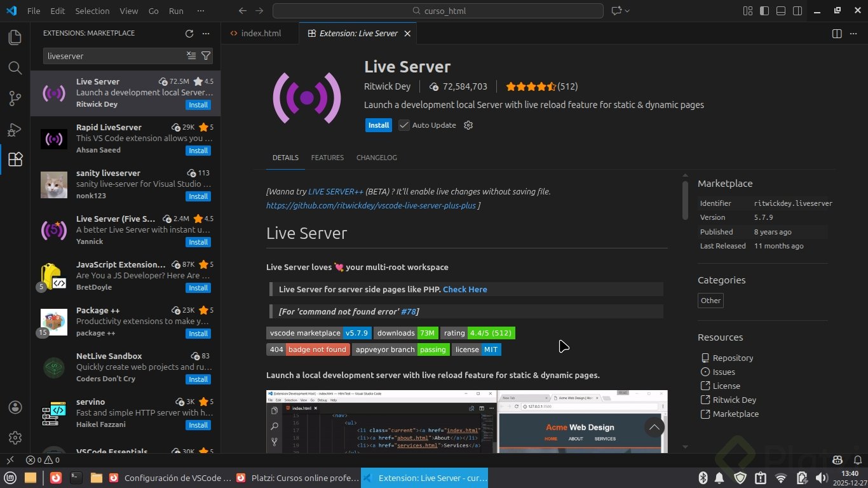
Task: Open the editor More Actions menu
Action: click(853, 34)
